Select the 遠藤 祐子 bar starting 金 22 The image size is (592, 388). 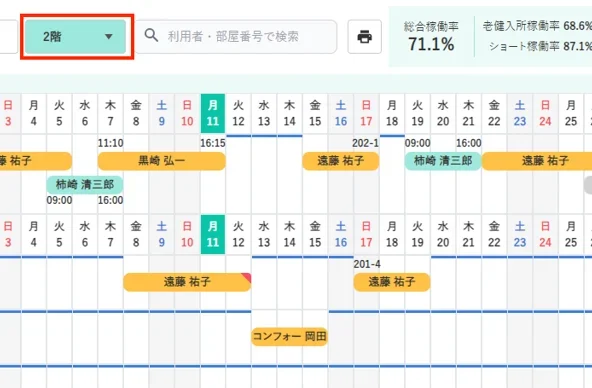click(537, 161)
